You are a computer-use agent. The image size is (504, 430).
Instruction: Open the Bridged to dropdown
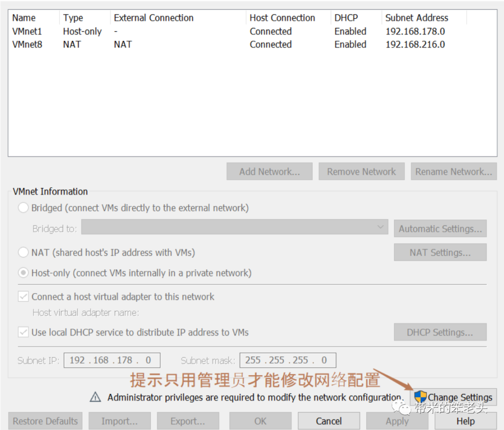(x=235, y=227)
